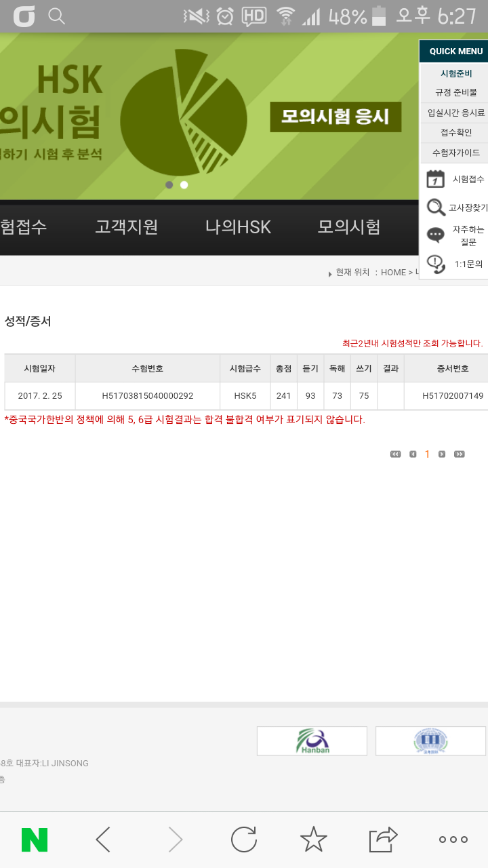Go back with the browser back arrow
488x868 pixels.
pos(103,840)
